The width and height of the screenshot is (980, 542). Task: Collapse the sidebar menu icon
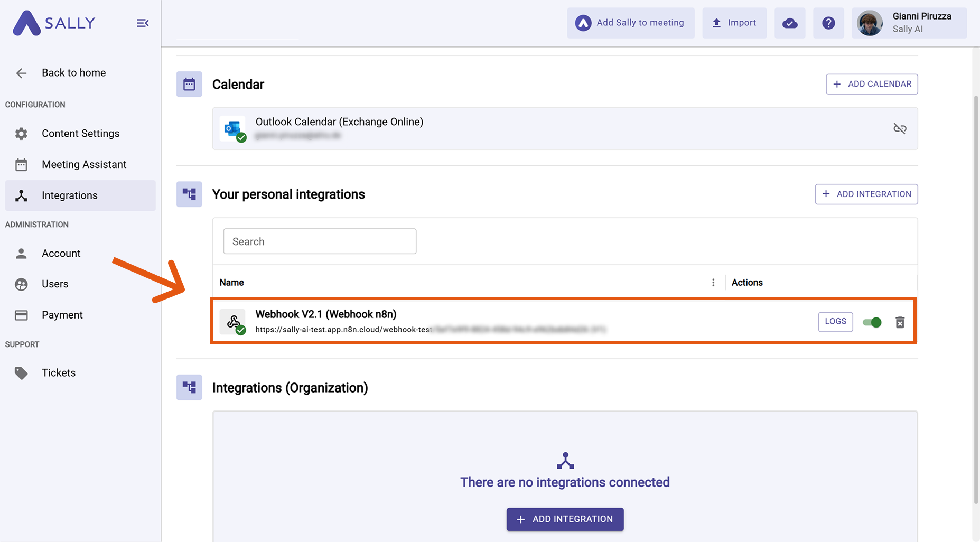click(x=143, y=23)
